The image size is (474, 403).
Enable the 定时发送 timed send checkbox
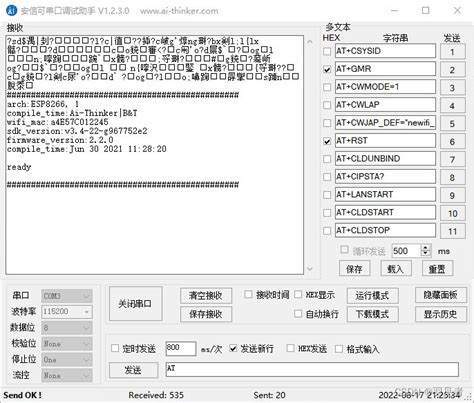click(115, 348)
